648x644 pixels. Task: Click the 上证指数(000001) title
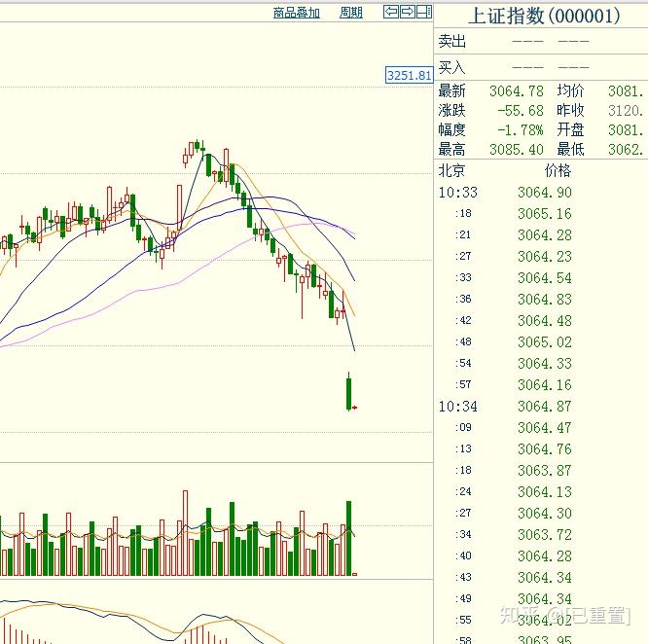pos(543,16)
